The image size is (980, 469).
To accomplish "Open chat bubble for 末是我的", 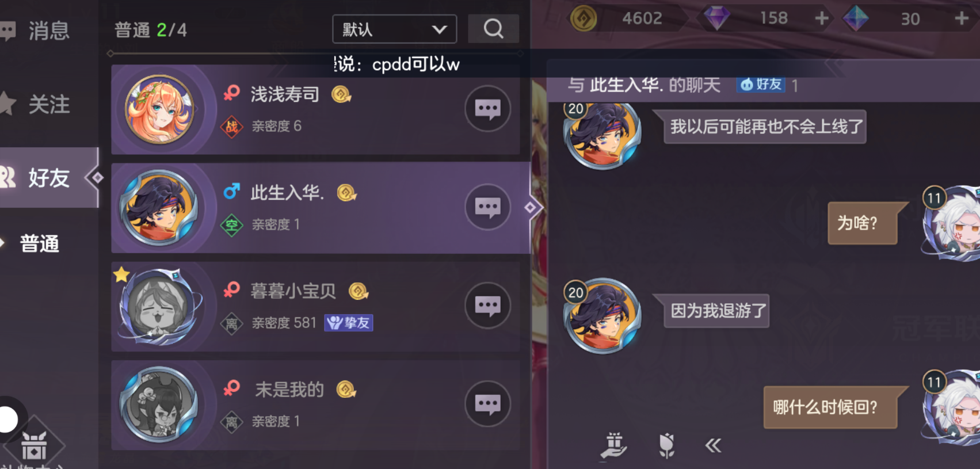I will pyautogui.click(x=487, y=404).
